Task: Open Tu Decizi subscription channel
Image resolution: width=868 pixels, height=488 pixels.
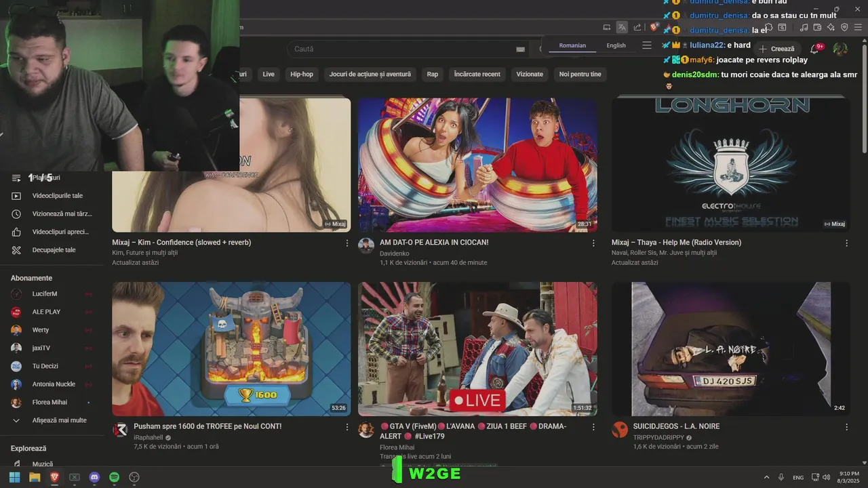Action: click(52, 366)
